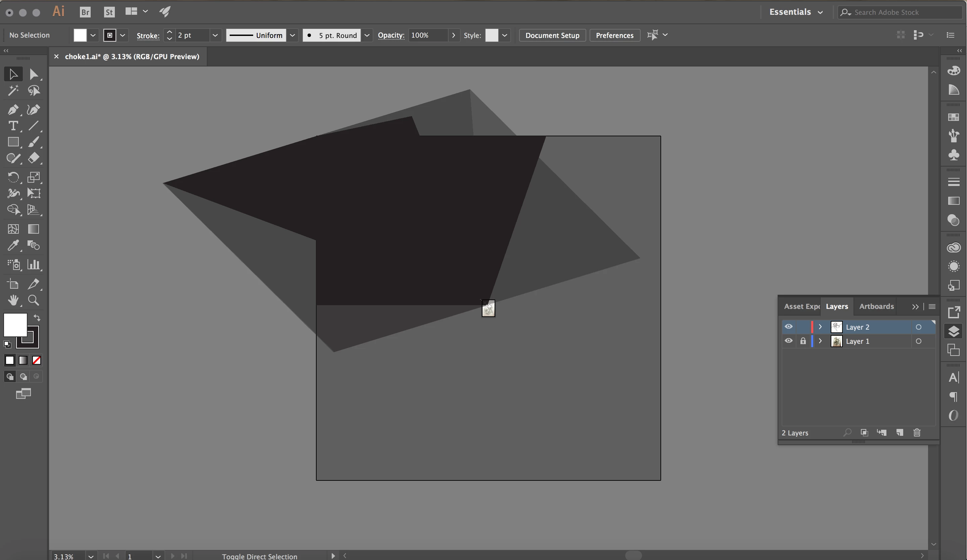Select the Magic Wand tool
967x560 pixels.
click(x=13, y=91)
